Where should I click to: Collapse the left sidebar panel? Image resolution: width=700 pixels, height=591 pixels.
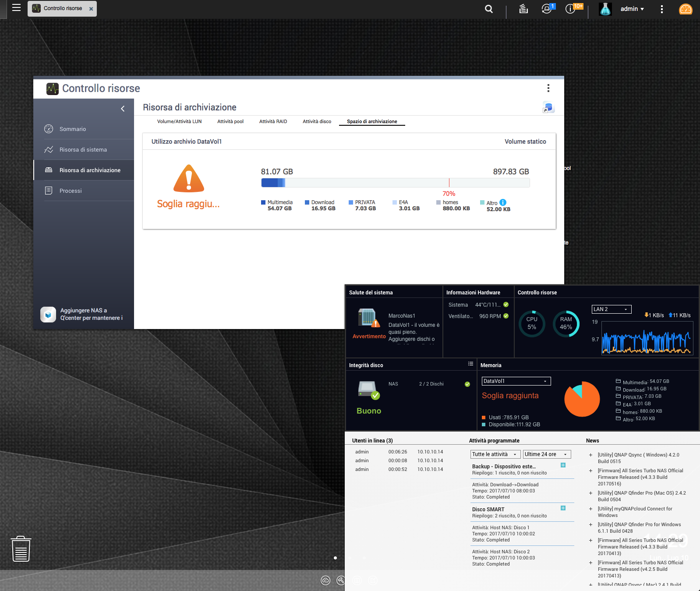(x=123, y=109)
